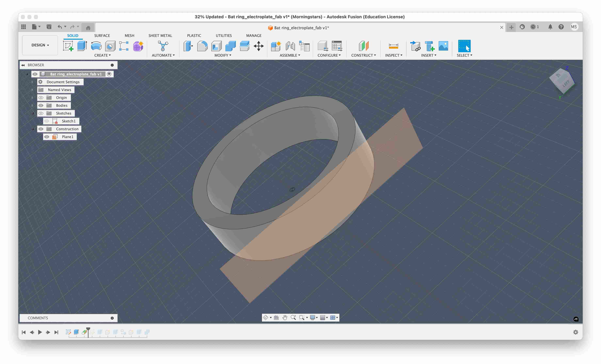The width and height of the screenshot is (601, 364).
Task: Open the MODIFY dropdown menu
Action: coord(223,55)
